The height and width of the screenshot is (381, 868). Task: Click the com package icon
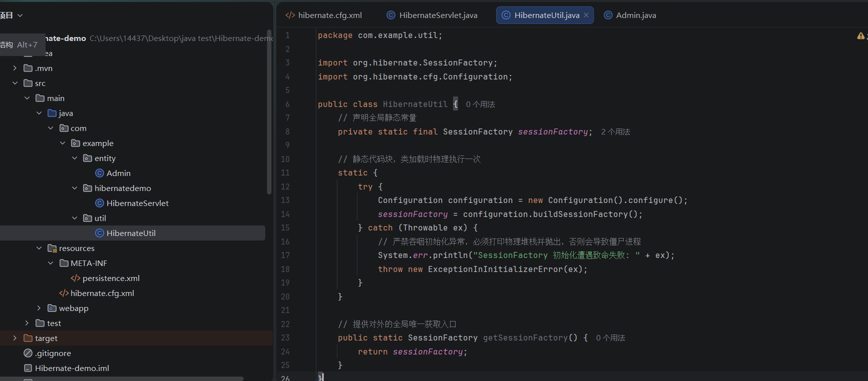pyautogui.click(x=64, y=128)
